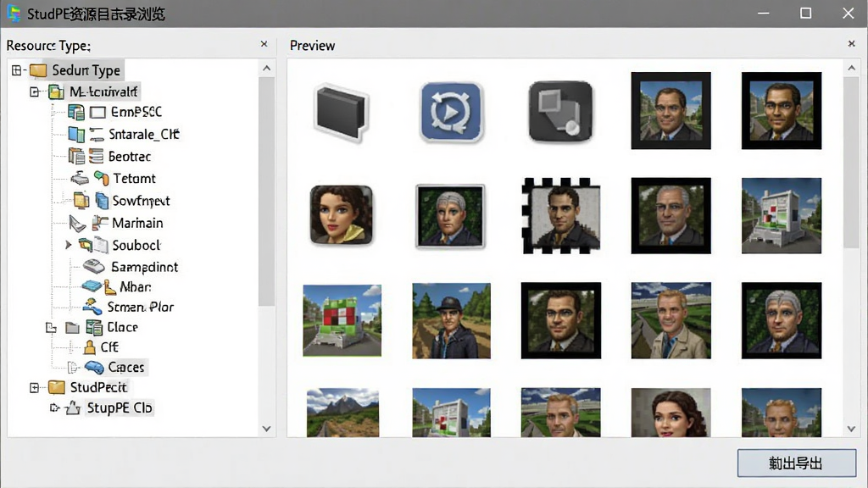Select the StudPecit folder label
Viewport: 868px width, 488px height.
pyautogui.click(x=98, y=387)
